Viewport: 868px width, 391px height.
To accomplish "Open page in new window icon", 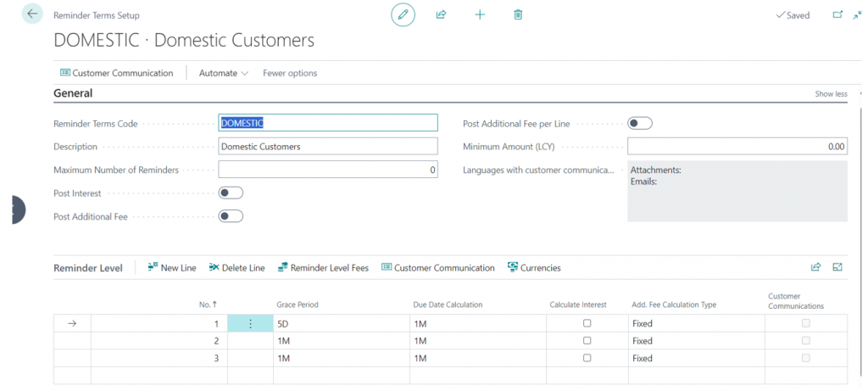I will coord(837,14).
